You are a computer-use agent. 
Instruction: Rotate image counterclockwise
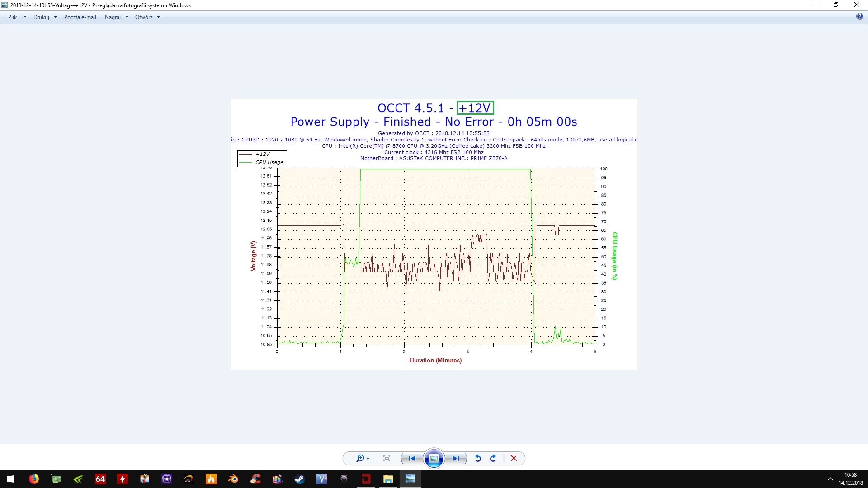pos(478,458)
